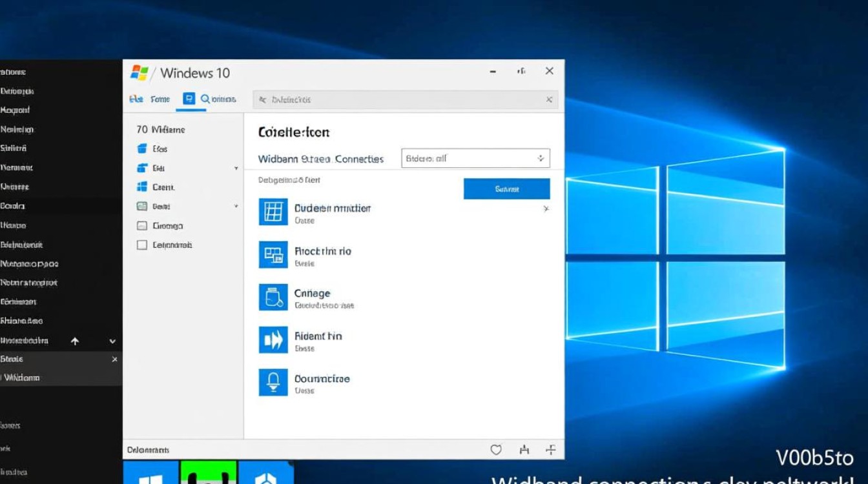Click the magnifier search icon in the toolbar
The image size is (868, 484).
(205, 99)
